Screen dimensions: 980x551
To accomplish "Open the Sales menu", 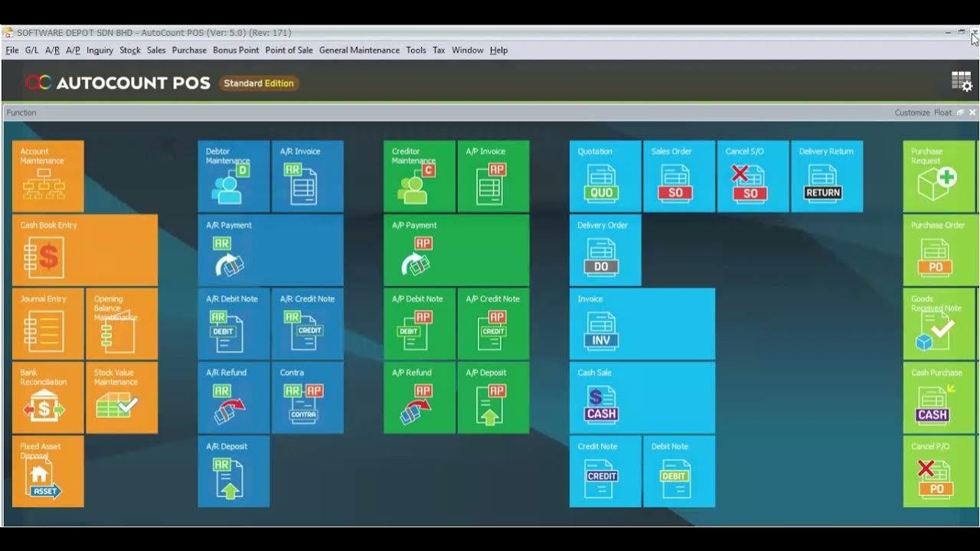I will coord(156,50).
